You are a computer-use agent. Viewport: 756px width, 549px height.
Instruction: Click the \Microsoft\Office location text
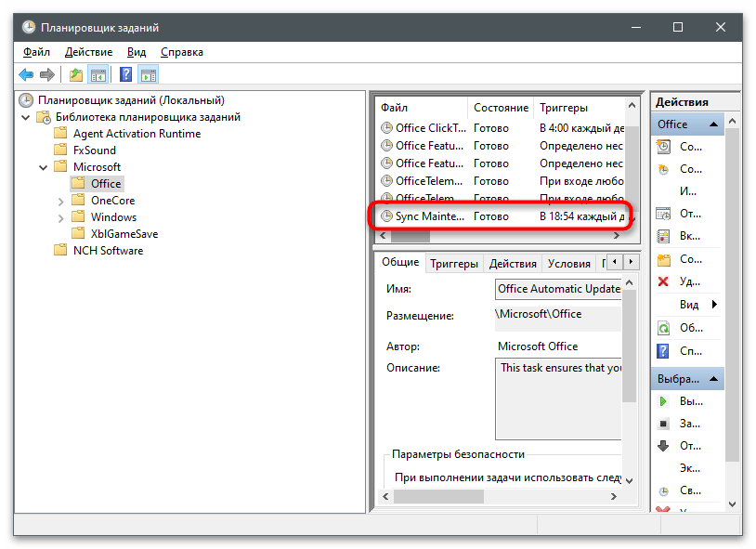538,314
